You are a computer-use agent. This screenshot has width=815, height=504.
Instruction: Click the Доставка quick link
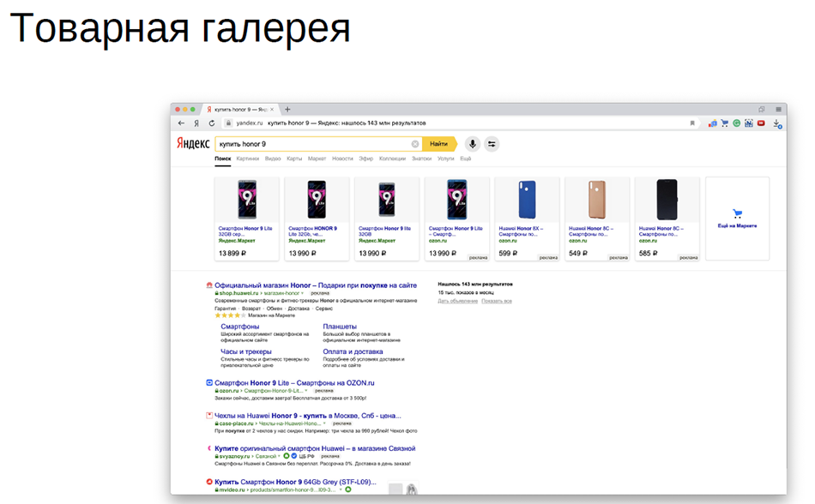299,309
